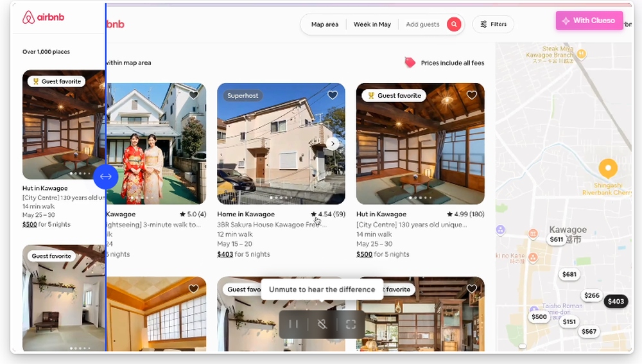The height and width of the screenshot is (364, 642).
Task: Show next photo of Home in Kawagoe
Action: pos(333,144)
